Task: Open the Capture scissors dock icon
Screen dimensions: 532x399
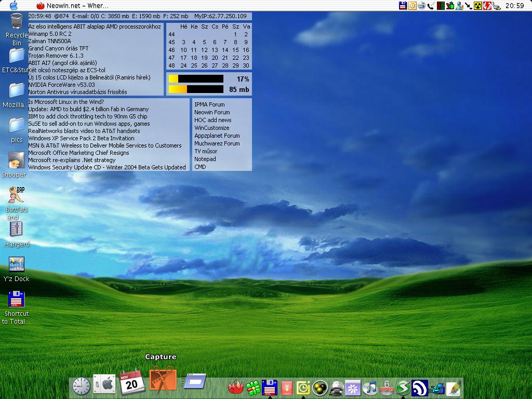Action: coord(163,380)
